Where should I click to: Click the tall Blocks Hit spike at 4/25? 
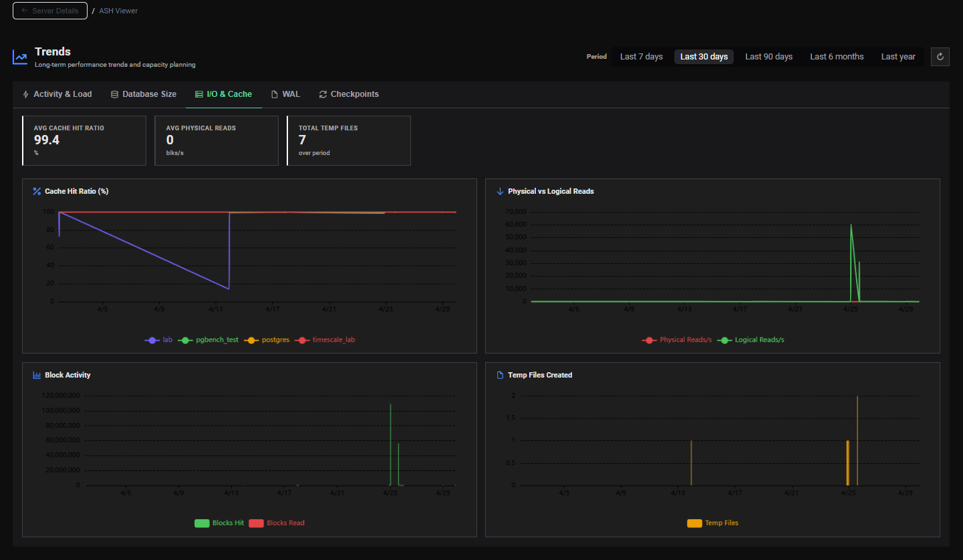[390, 444]
